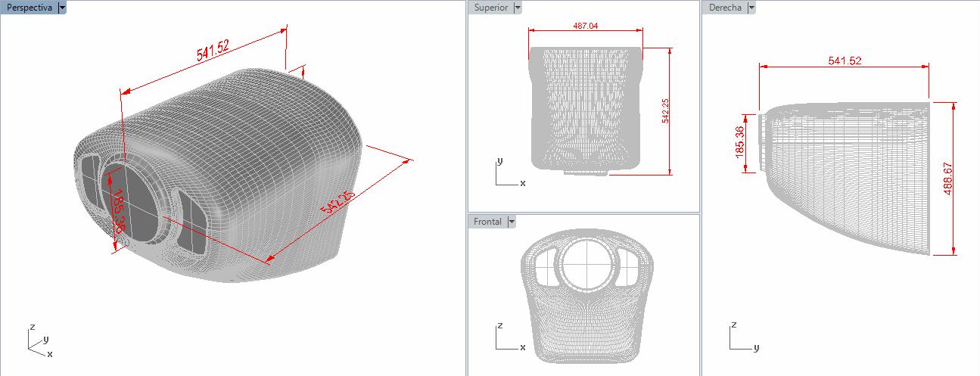Select the 541.52 dimension in Perspectiva view
Viewport: 980px width, 376px height.
pos(213,51)
